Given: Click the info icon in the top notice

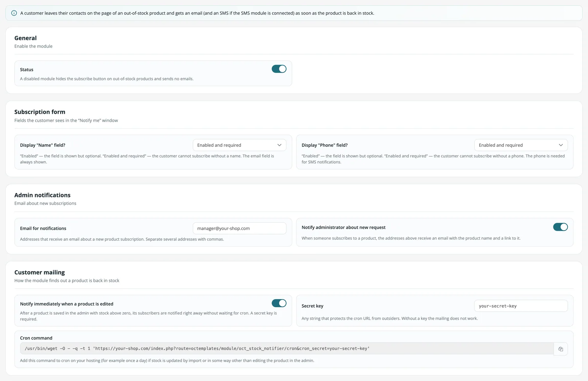Looking at the screenshot, I should (x=14, y=13).
